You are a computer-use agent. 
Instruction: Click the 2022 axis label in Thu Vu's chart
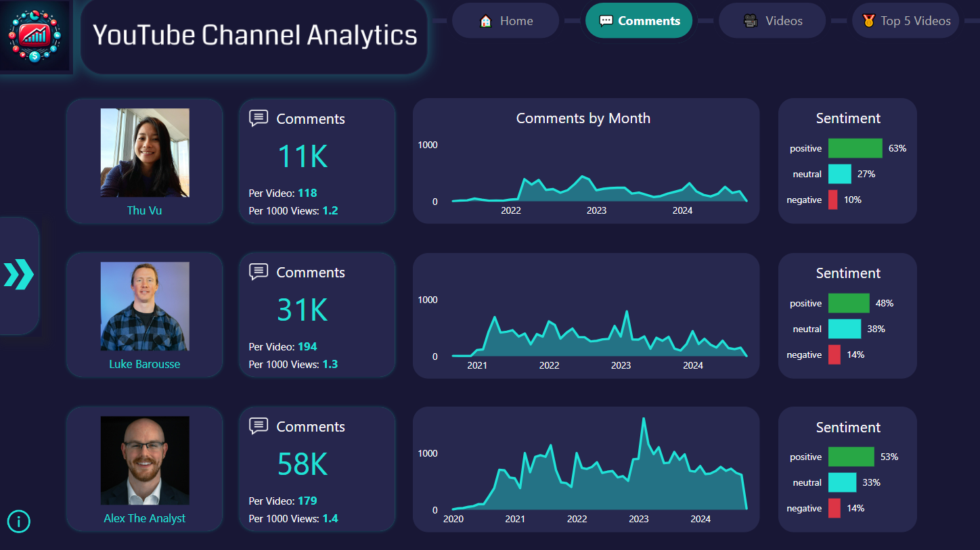click(511, 210)
